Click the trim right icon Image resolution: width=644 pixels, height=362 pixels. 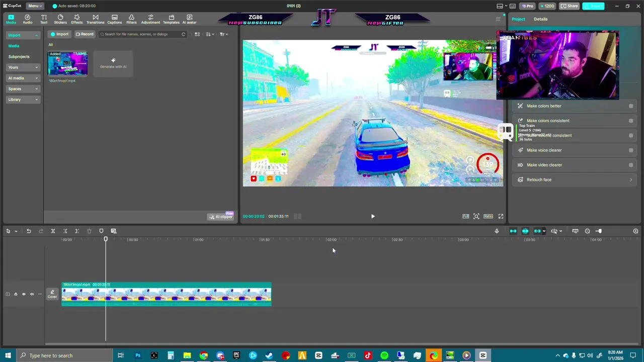[77, 231]
